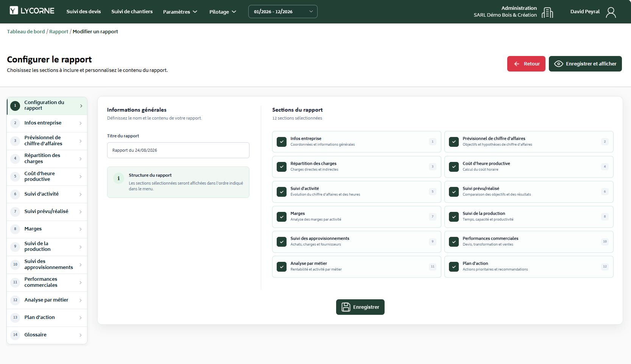This screenshot has width=631, height=364.
Task: Click step number 6 badge beside Suivi d'activité
Action: (x=15, y=194)
